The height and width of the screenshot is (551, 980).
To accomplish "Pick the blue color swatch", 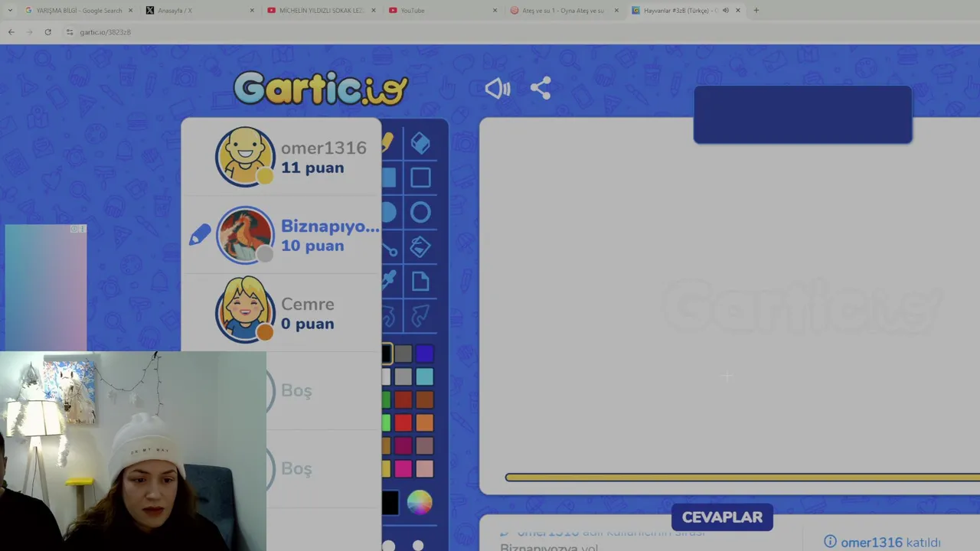I will click(x=425, y=354).
